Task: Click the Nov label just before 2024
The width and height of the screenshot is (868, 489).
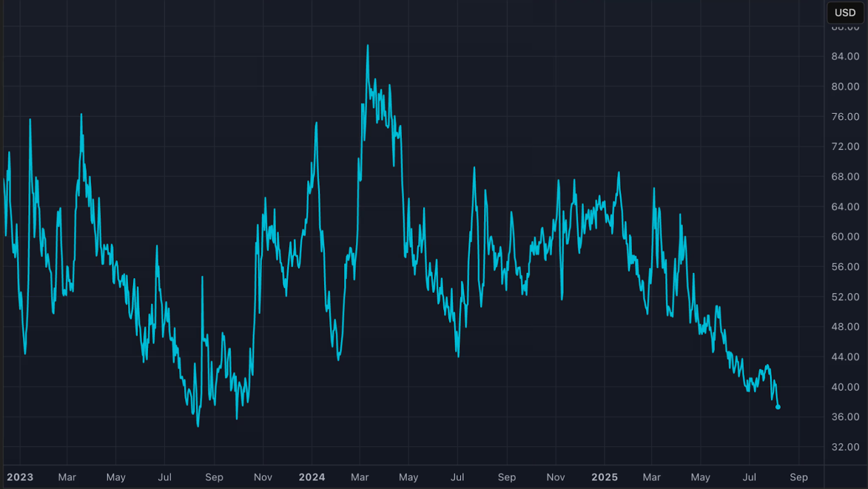Action: pos(263,477)
